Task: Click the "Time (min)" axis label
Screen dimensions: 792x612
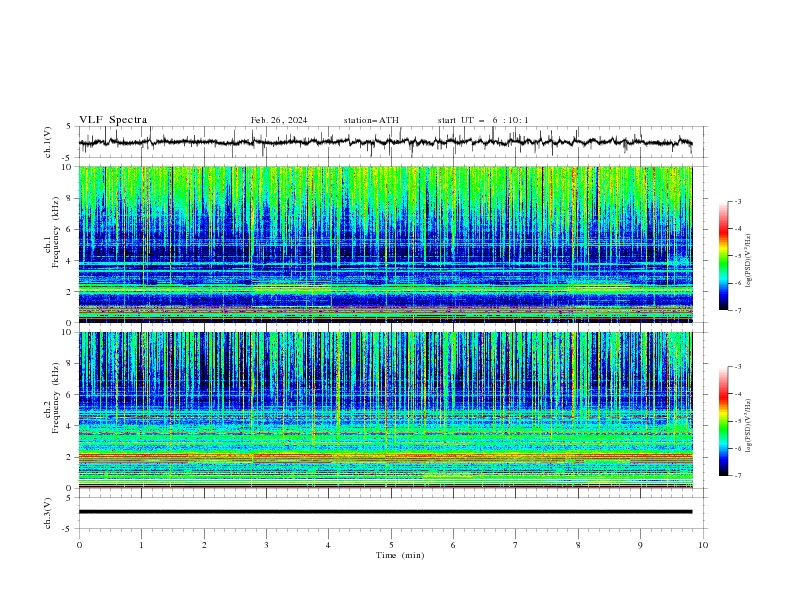Action: (x=400, y=555)
